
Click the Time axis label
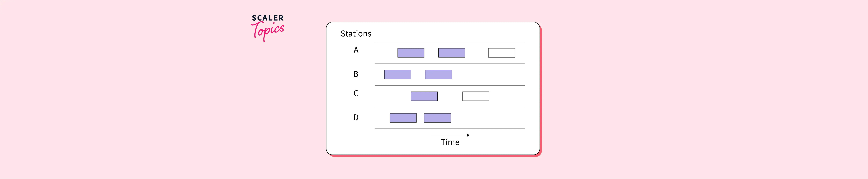(x=450, y=142)
